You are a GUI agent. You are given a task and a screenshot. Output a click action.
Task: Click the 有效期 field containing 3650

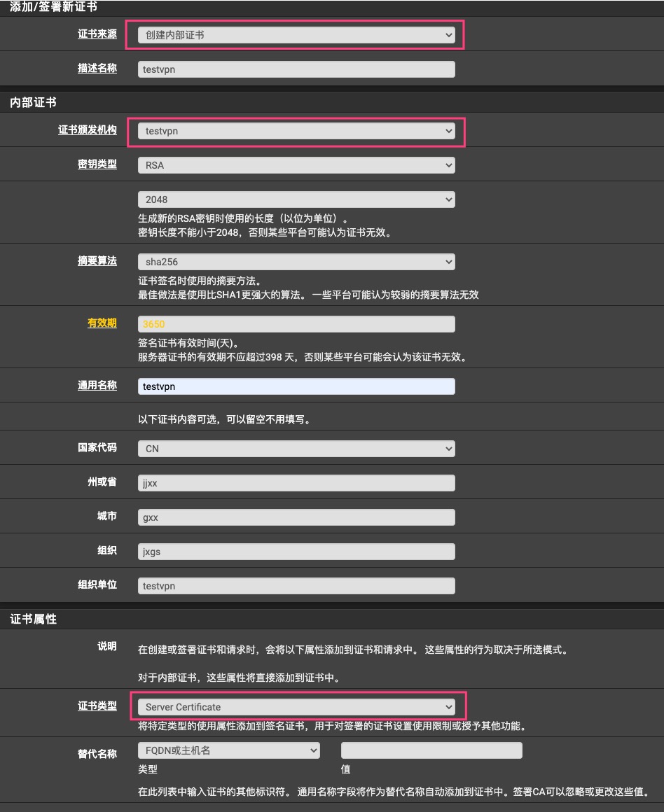coord(296,324)
